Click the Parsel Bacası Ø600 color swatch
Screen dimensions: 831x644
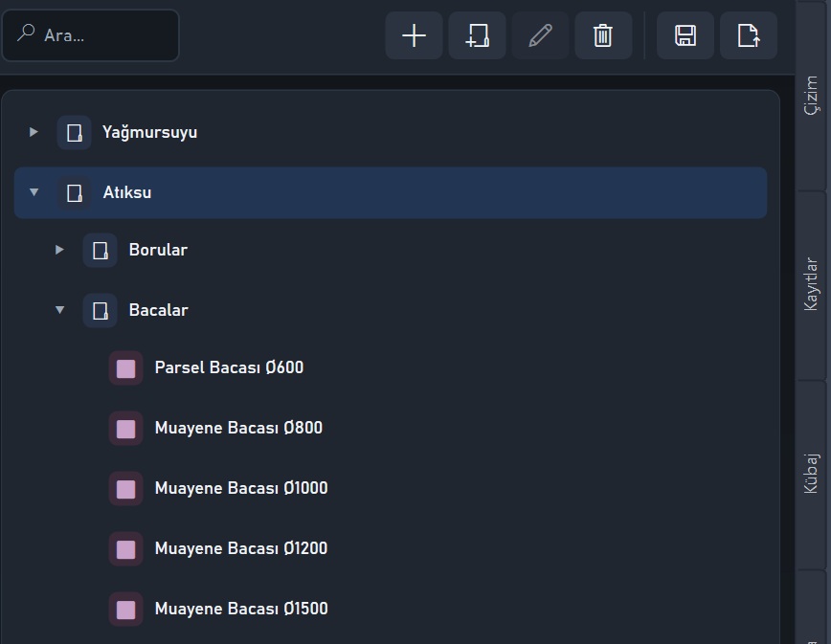(125, 368)
